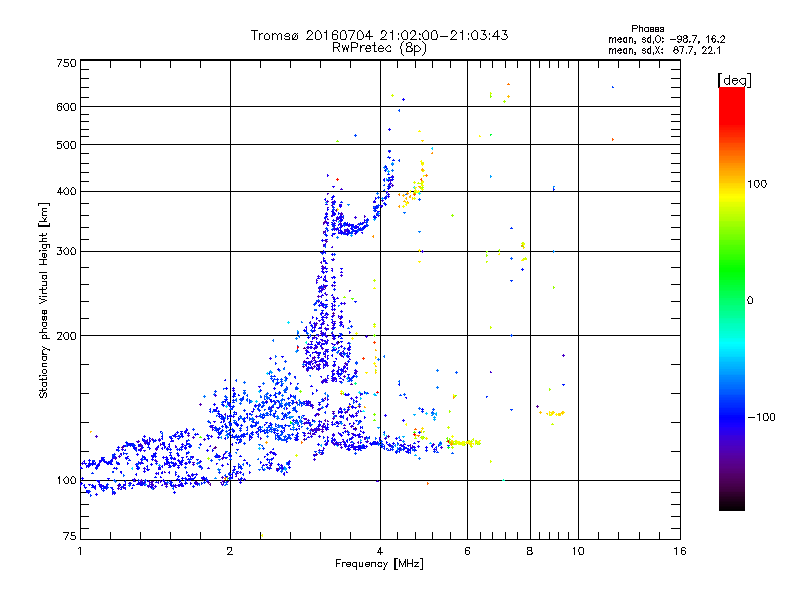Click the '400' y-axis tick label

(66, 192)
